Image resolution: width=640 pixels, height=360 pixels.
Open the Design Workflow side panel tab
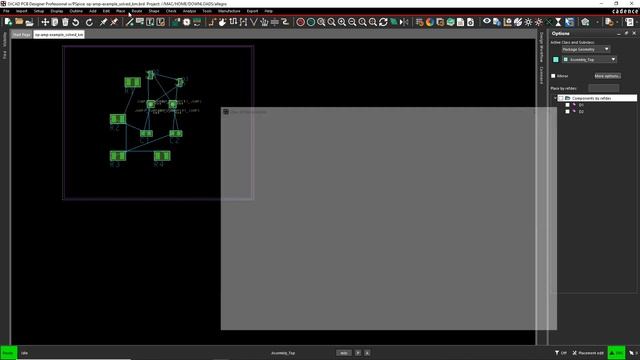(542, 48)
